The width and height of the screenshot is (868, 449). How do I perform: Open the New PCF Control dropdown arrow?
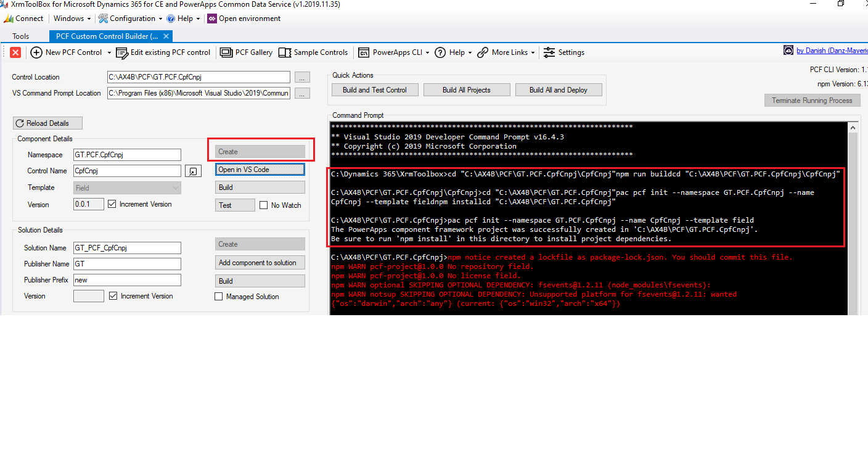pyautogui.click(x=109, y=52)
